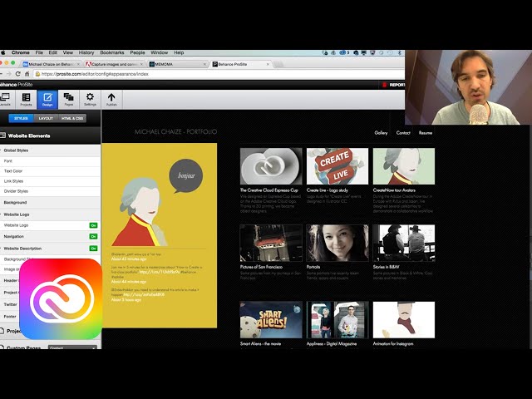Click the red bug icon beside REPORT
The image size is (532, 399).
click(384, 85)
